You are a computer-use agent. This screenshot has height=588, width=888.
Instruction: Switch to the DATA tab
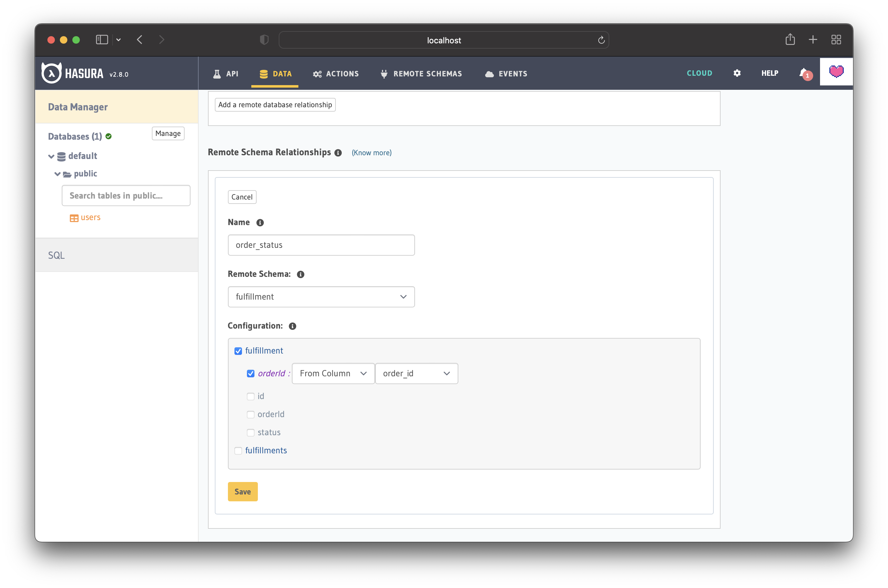275,74
